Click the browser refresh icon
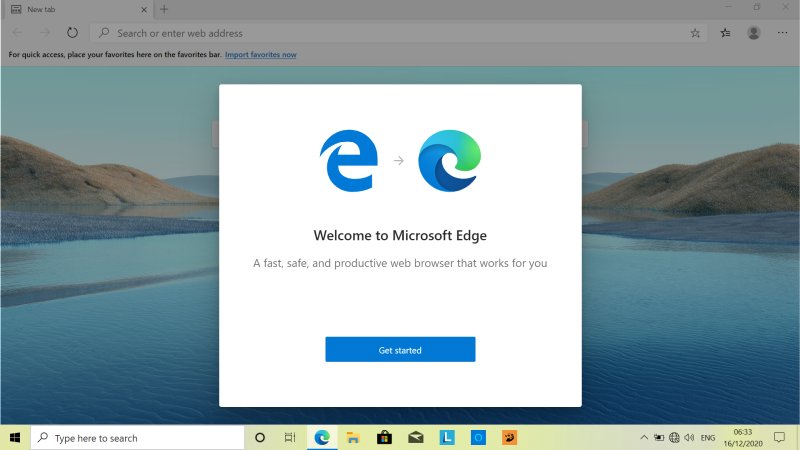 72,33
